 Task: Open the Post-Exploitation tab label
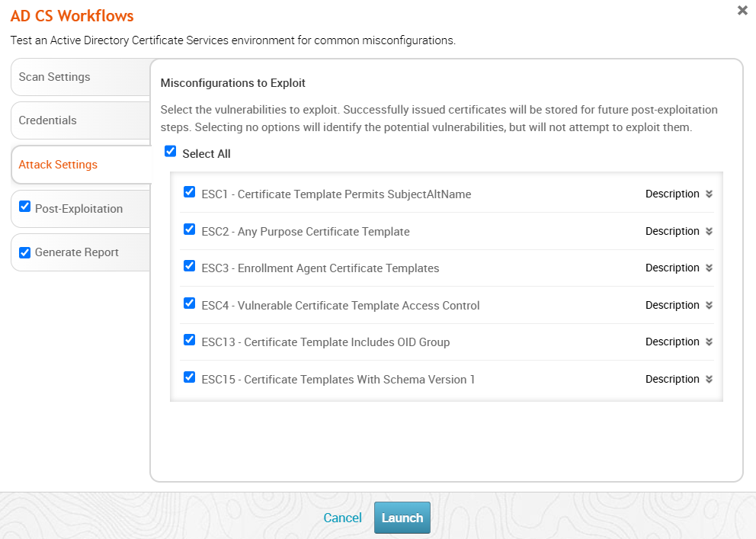point(78,209)
